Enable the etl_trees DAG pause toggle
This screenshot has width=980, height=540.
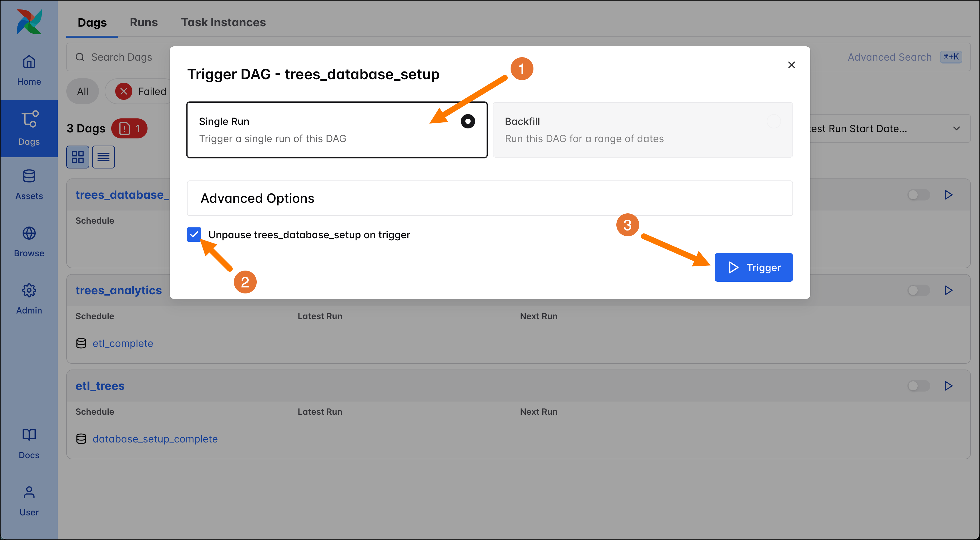point(918,386)
